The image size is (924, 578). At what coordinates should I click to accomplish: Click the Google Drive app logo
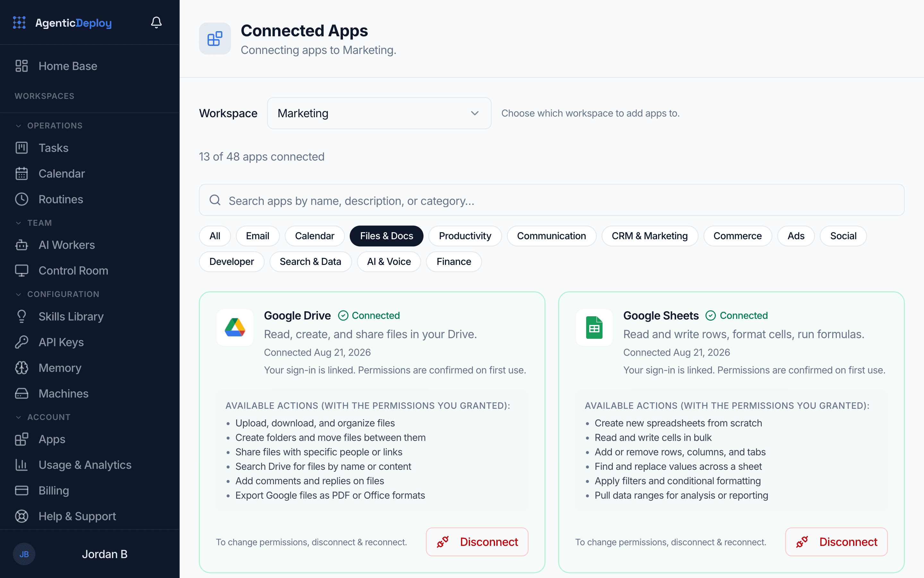[x=235, y=328]
